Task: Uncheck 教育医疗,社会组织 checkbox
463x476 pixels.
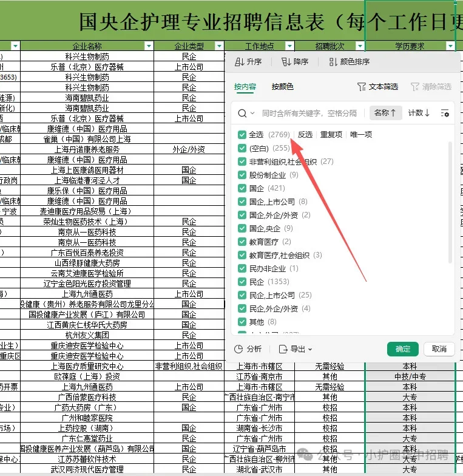Action: tap(242, 255)
